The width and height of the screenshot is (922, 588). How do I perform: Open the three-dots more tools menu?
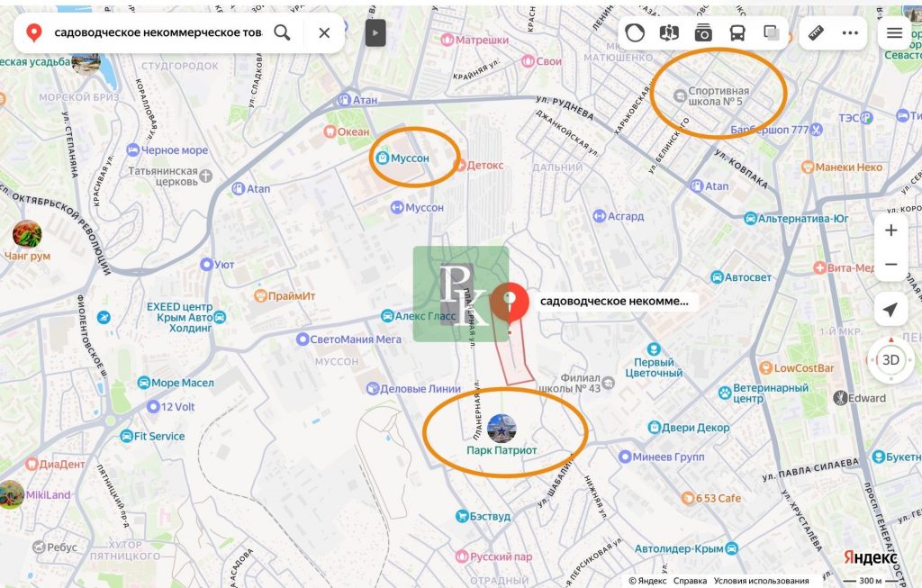[851, 33]
